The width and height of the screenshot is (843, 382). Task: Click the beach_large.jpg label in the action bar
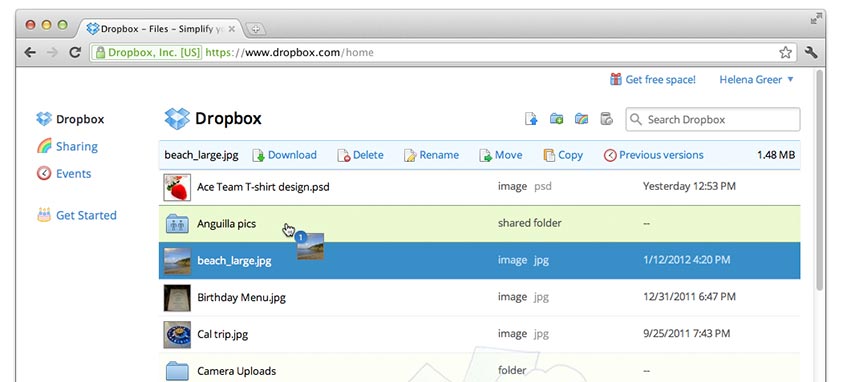pyautogui.click(x=201, y=155)
